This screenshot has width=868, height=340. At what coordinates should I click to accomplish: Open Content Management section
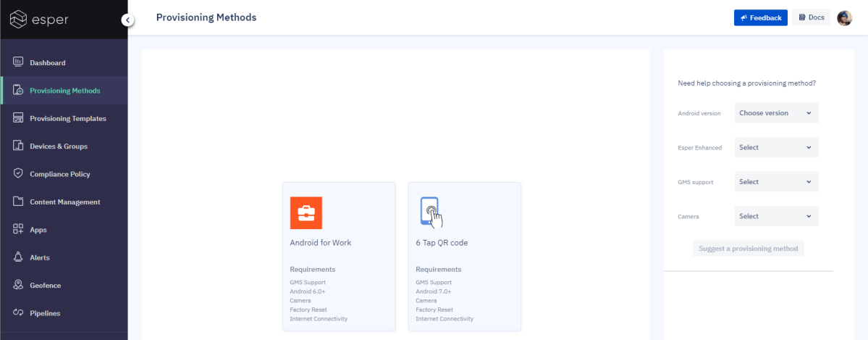(64, 202)
